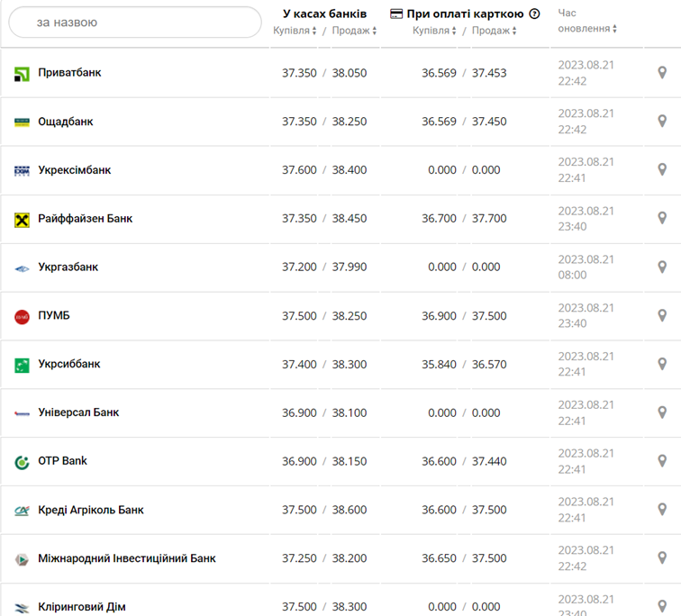Click the Укрсиббанк green logo icon
681x616 pixels.
tap(23, 365)
